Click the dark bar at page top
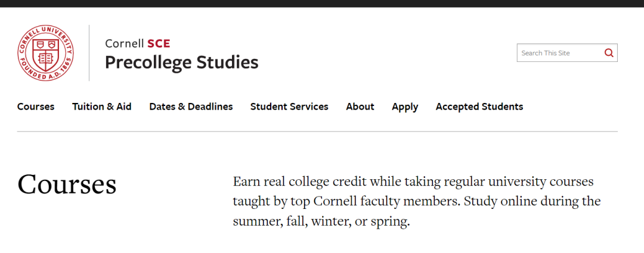Viewport: 644px width, 253px height. pyautogui.click(x=322, y=3)
